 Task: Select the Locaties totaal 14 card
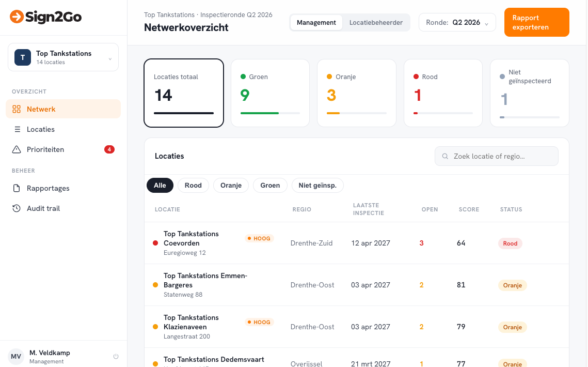[x=184, y=93]
